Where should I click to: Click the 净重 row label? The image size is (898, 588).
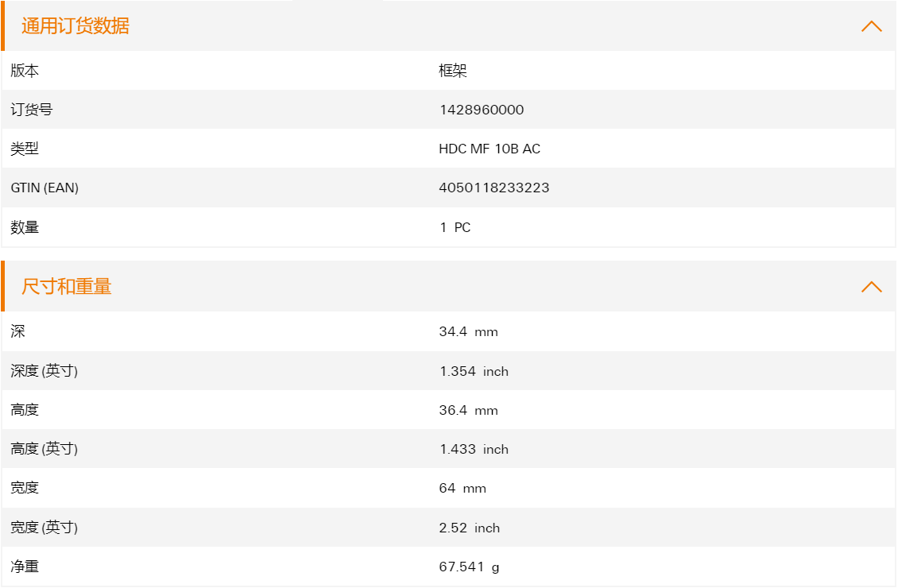pos(25,567)
